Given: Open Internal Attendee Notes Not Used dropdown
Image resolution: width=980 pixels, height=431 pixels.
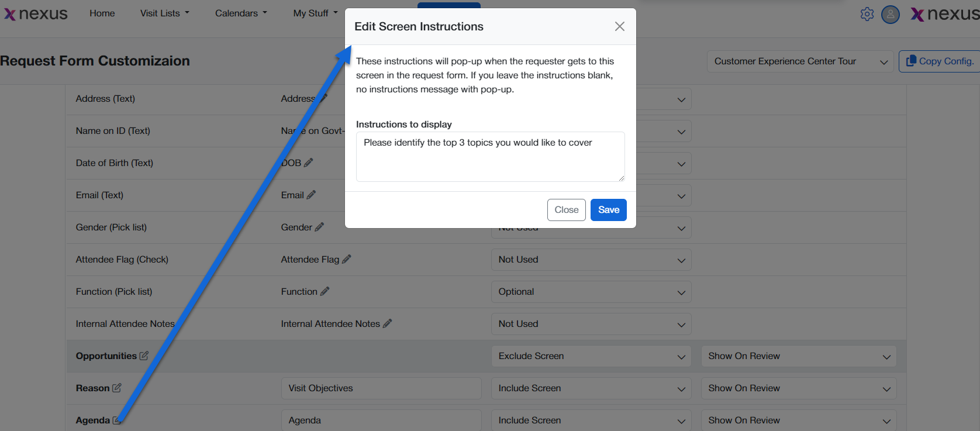Looking at the screenshot, I should coord(591,324).
